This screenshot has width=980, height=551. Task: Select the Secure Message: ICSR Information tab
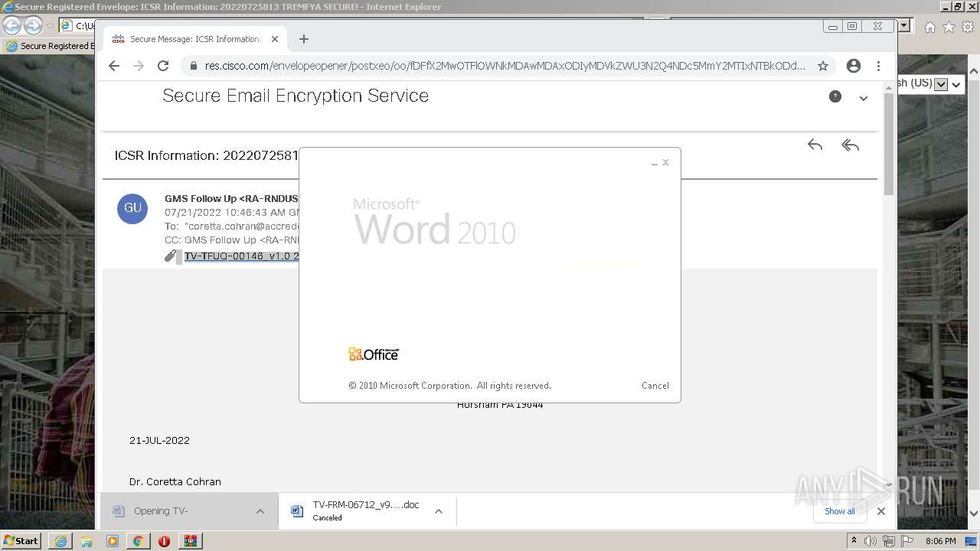[194, 39]
